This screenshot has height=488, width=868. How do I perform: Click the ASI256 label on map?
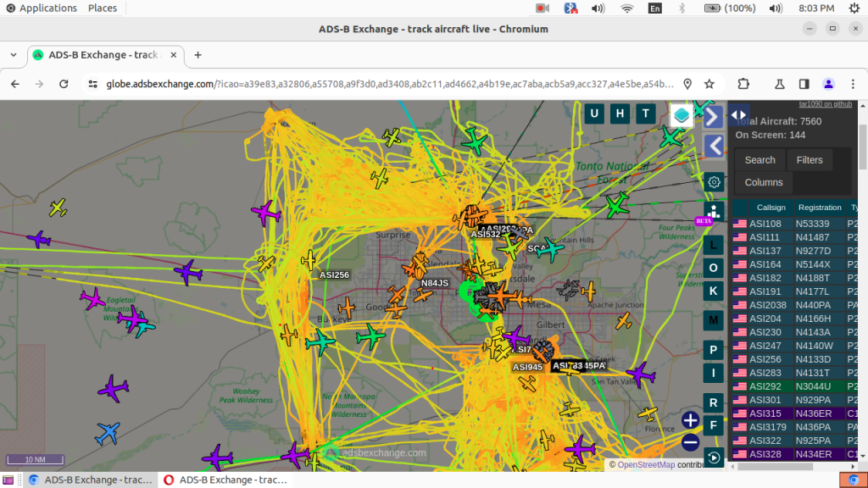click(x=334, y=274)
